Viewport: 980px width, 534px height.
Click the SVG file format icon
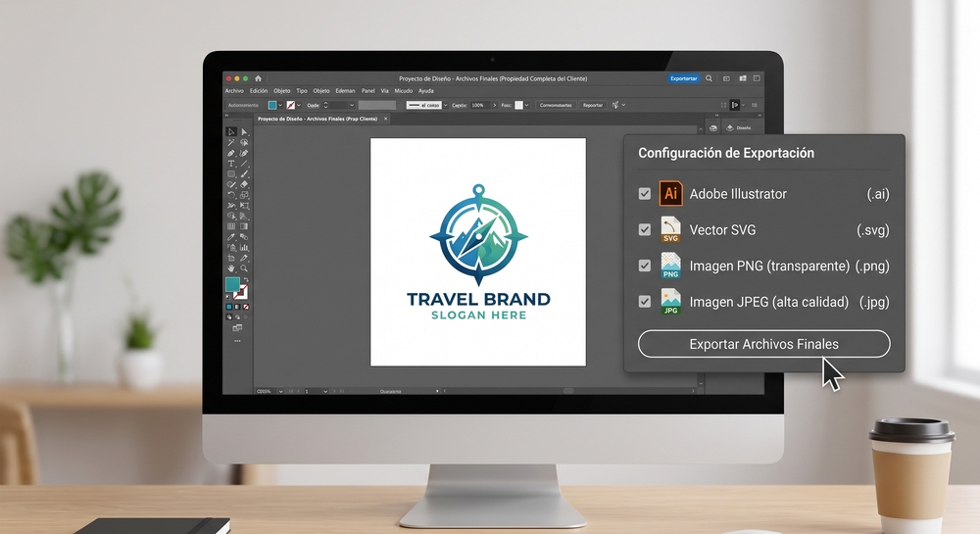[x=670, y=230]
